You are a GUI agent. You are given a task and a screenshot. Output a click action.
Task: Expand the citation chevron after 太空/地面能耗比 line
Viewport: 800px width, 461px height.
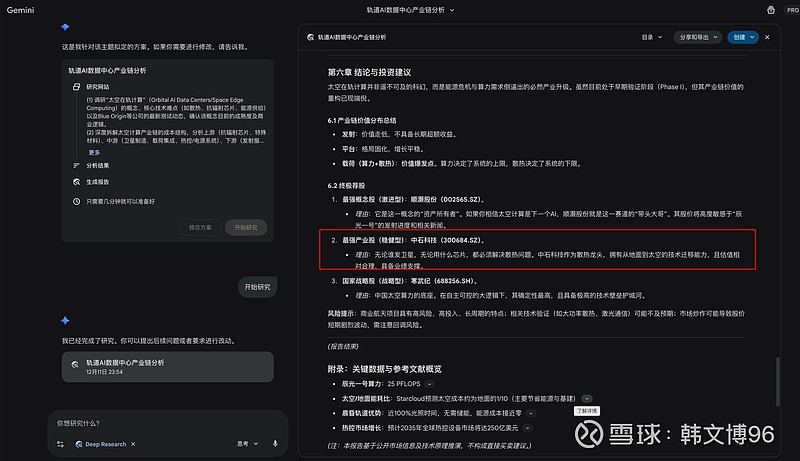click(587, 399)
